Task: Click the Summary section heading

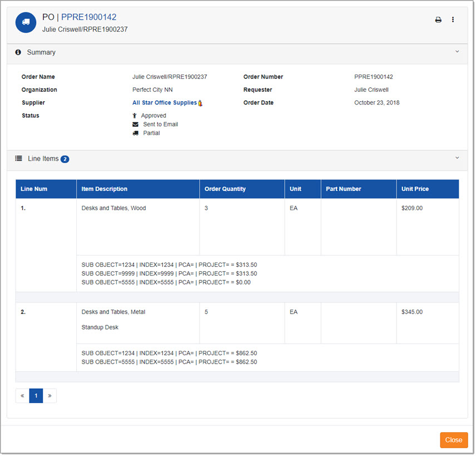Action: (x=41, y=52)
